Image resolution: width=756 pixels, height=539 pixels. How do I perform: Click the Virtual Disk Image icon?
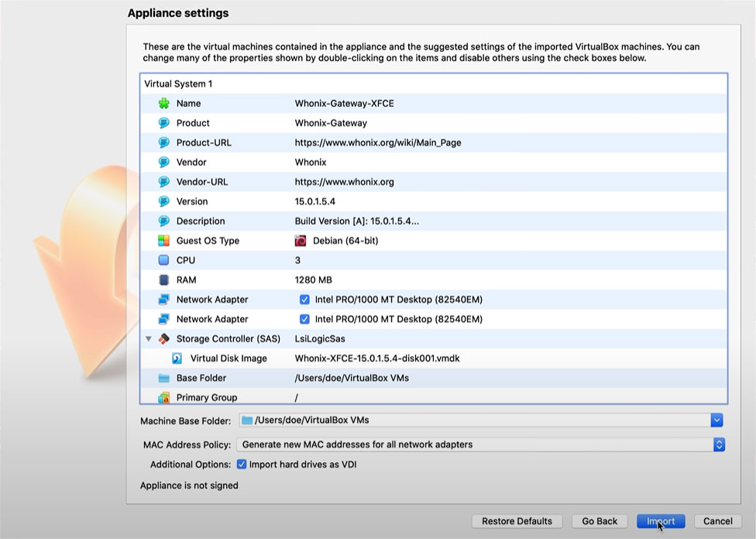coord(177,359)
